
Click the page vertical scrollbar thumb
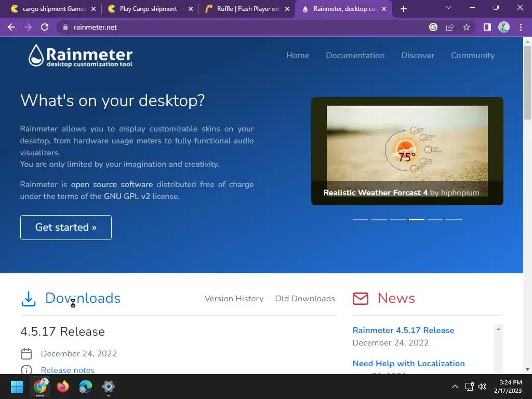[x=527, y=82]
